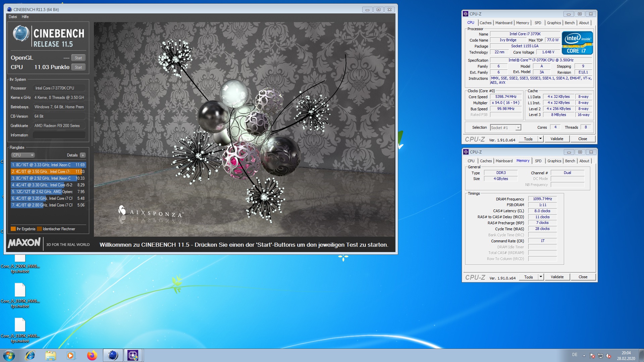Viewport: 644px width, 362px height.
Task: Start the OpenGL benchmark test
Action: (78, 58)
